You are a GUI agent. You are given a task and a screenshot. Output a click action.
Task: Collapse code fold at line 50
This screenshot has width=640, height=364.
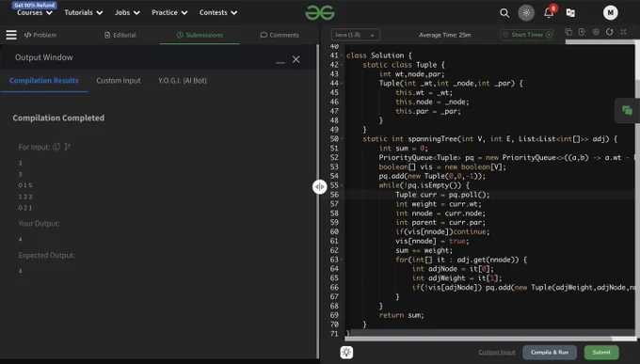(x=342, y=139)
